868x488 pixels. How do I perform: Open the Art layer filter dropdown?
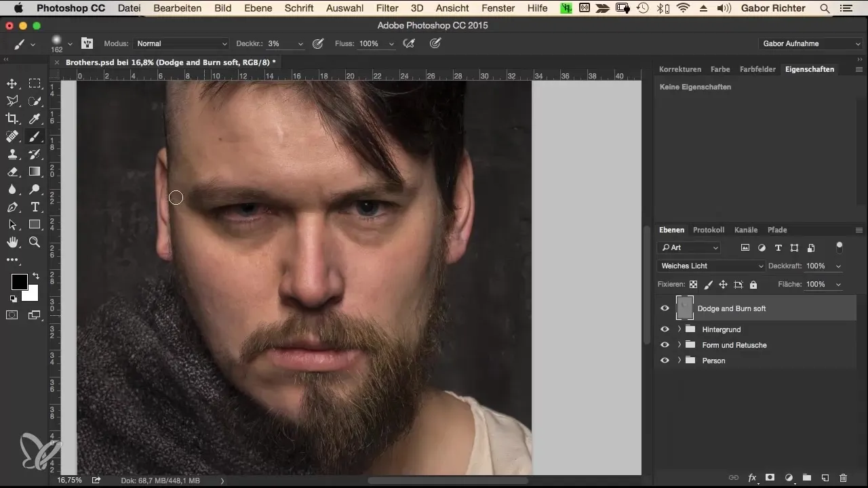tap(689, 248)
